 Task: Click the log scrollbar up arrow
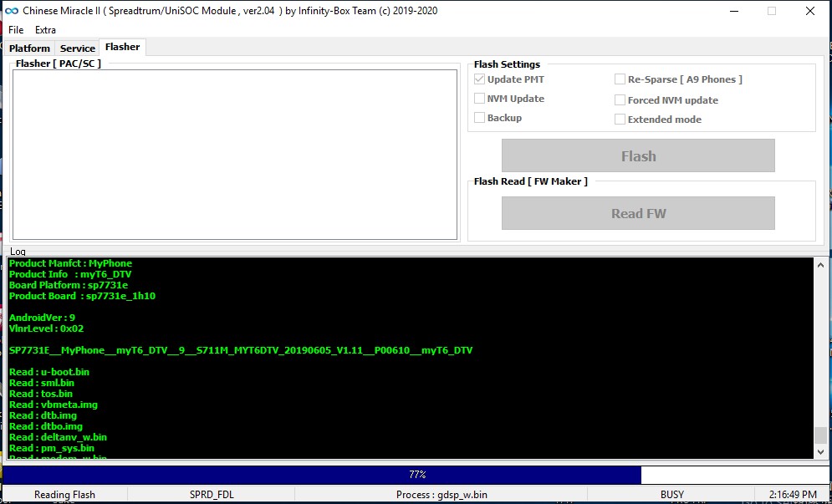point(821,265)
